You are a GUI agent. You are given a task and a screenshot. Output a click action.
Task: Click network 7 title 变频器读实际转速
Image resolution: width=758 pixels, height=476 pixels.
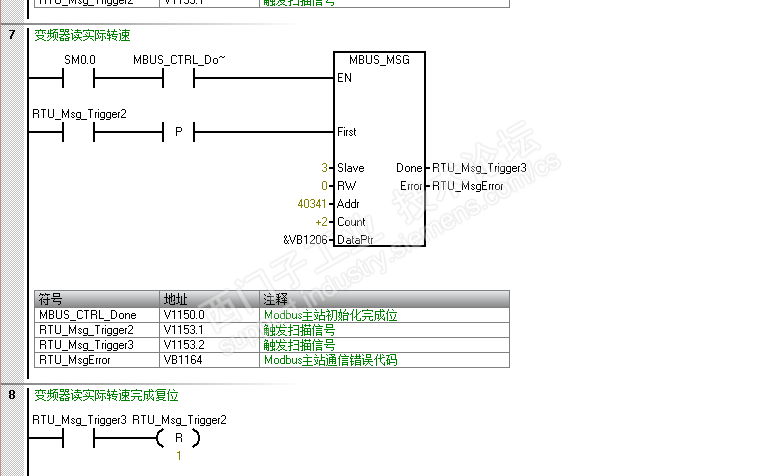pyautogui.click(x=82, y=35)
